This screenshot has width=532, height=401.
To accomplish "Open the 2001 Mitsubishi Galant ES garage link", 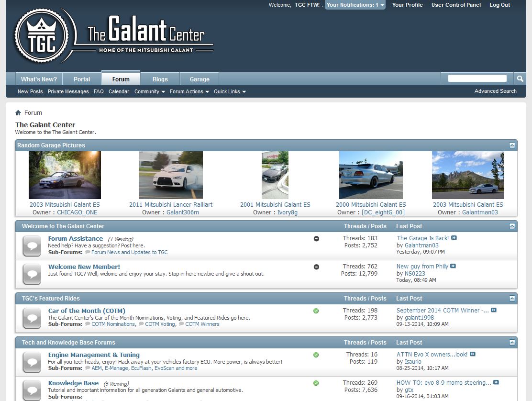I will coord(275,205).
